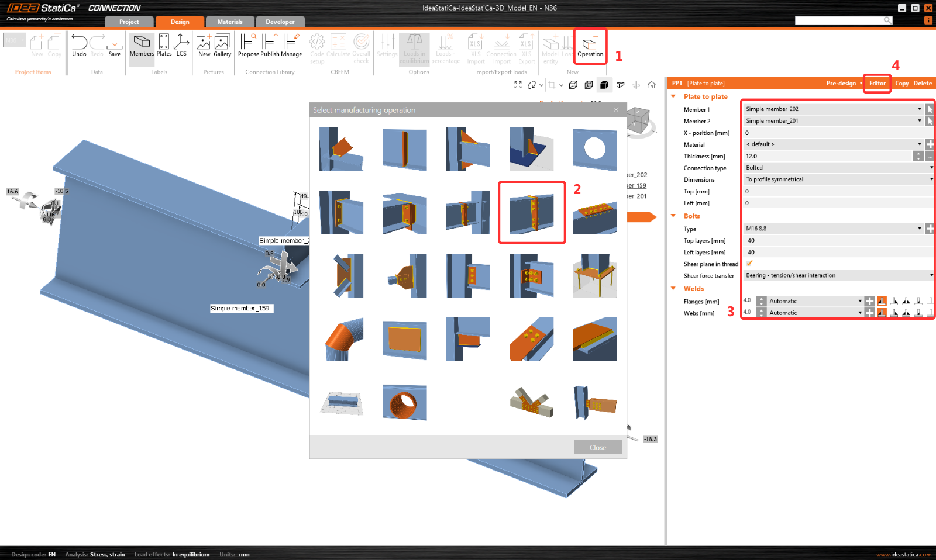Select the plate to plate operation thumbnail

531,212
